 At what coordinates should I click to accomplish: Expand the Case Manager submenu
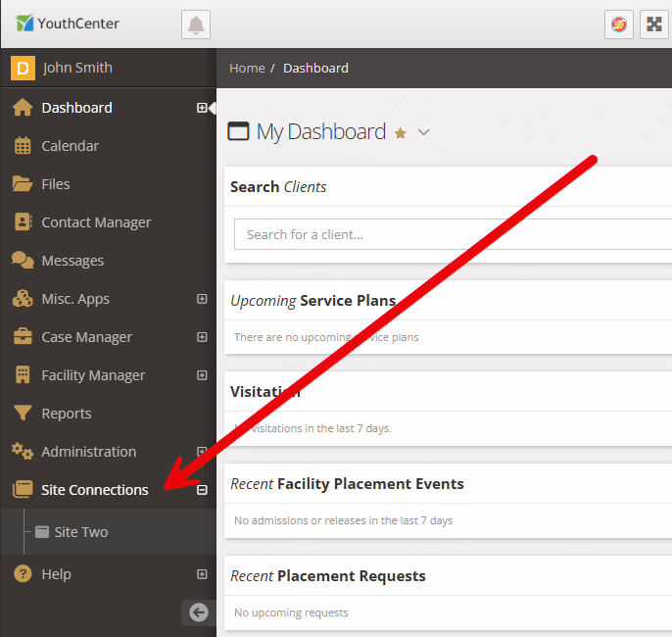click(202, 337)
